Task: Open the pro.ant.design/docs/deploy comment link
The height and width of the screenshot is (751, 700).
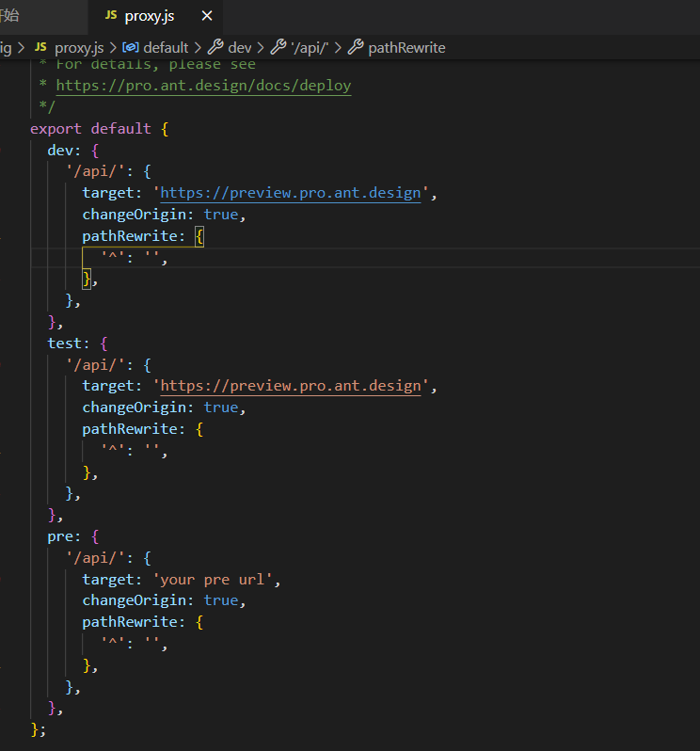Action: coord(203,86)
